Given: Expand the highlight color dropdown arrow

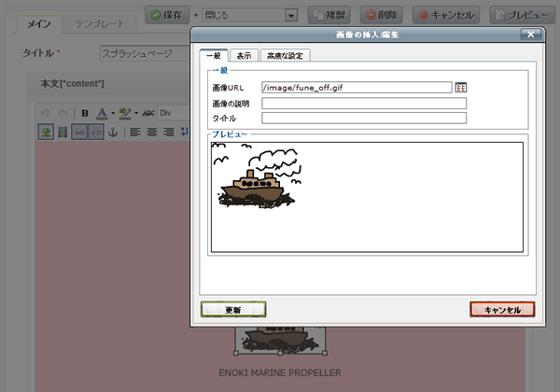Looking at the screenshot, I should 135,113.
